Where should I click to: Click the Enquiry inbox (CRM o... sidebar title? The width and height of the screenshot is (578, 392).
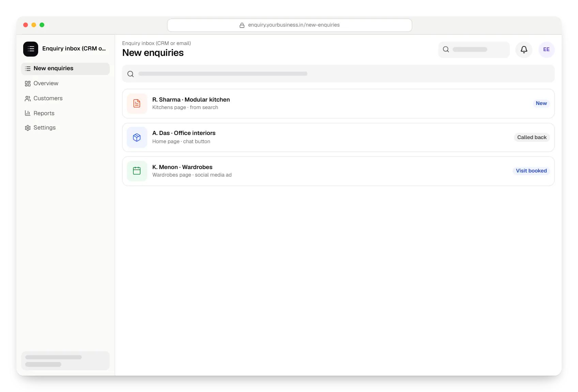pos(74,48)
